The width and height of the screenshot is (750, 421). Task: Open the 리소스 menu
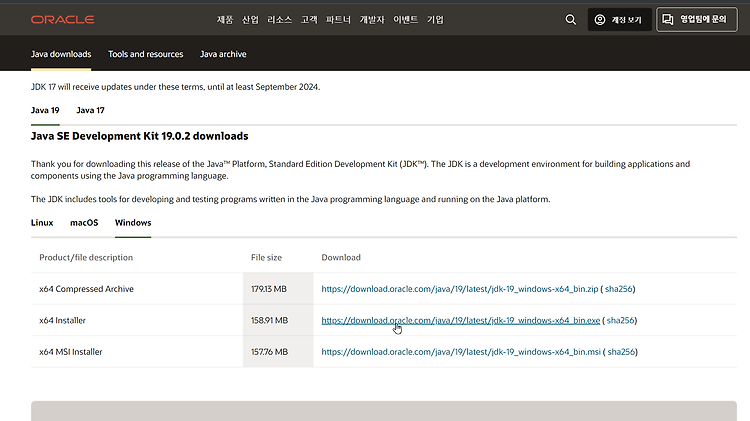pos(279,20)
